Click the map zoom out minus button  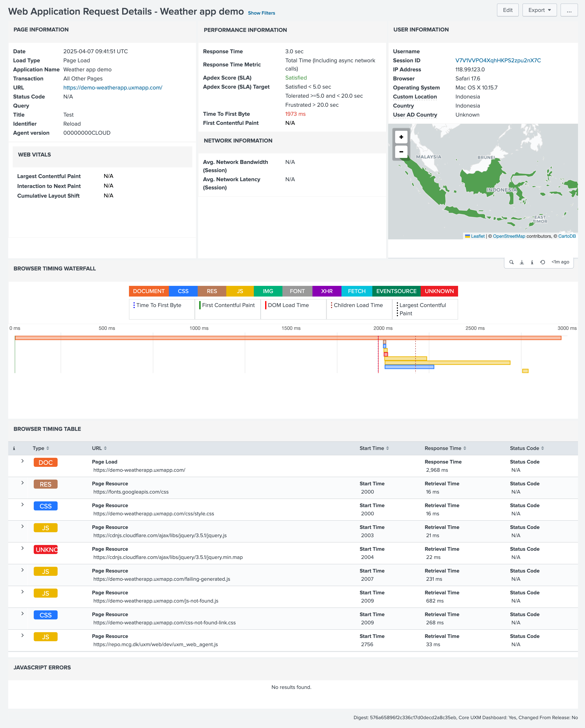point(401,152)
